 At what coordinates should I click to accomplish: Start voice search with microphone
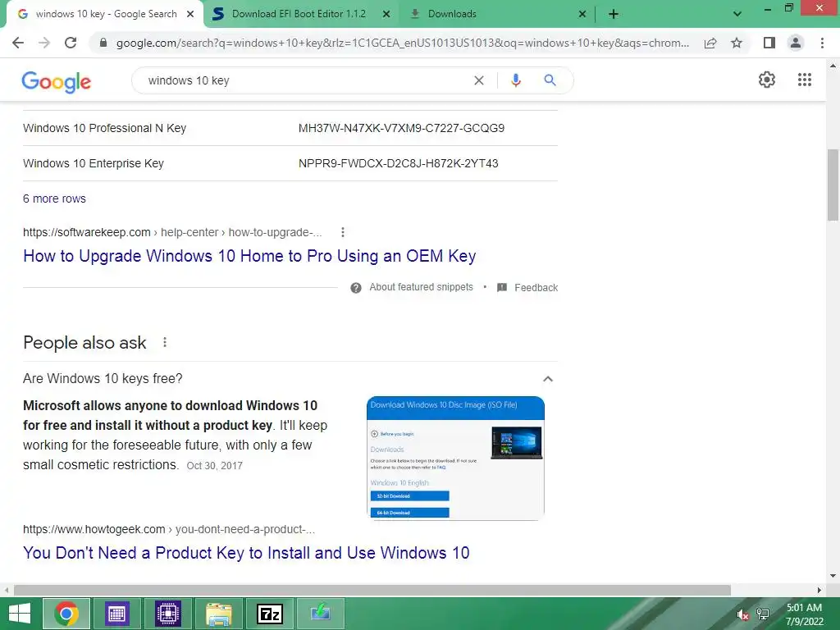coord(515,80)
